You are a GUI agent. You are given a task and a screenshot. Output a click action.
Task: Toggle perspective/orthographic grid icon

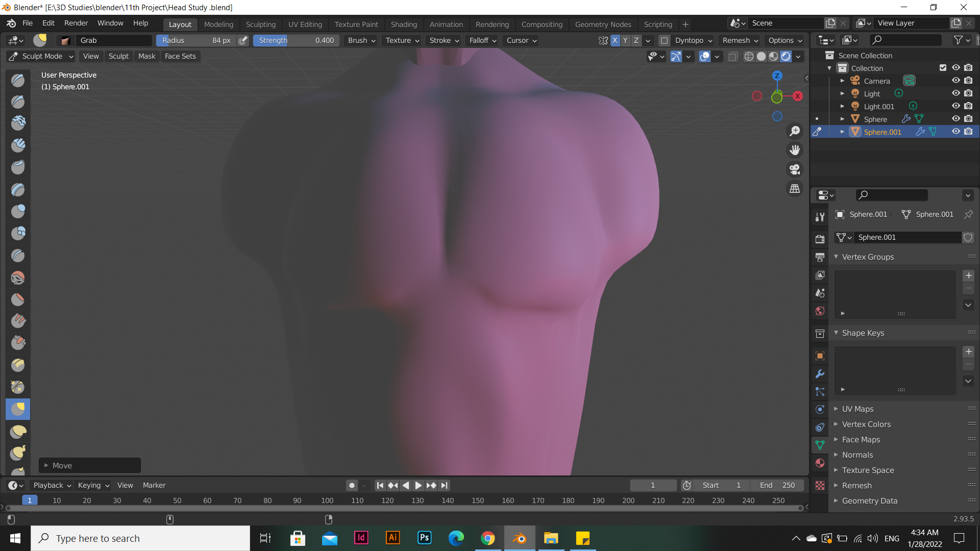pos(795,189)
